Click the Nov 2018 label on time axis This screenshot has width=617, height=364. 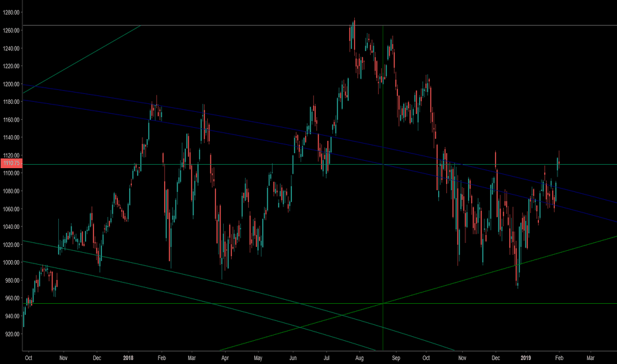point(462,358)
